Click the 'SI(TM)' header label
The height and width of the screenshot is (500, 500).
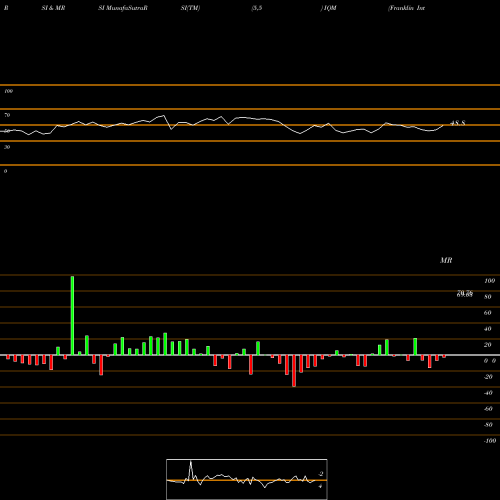pyautogui.click(x=190, y=8)
